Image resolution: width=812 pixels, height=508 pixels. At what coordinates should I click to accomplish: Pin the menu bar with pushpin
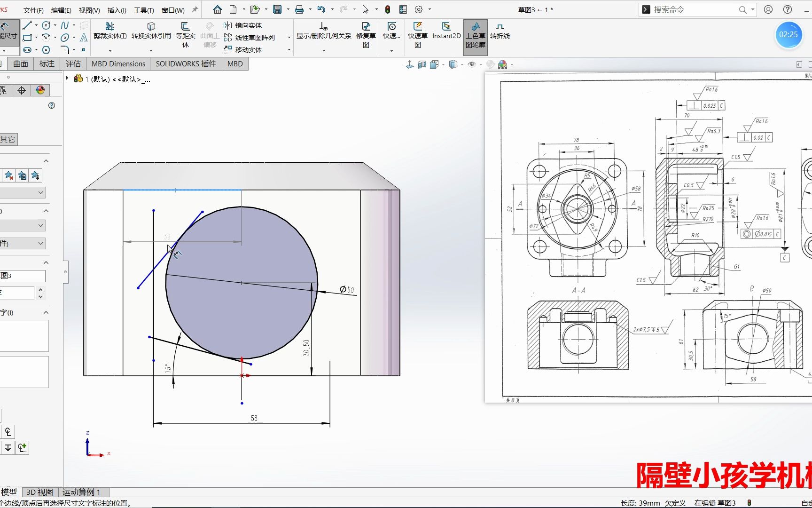point(195,9)
